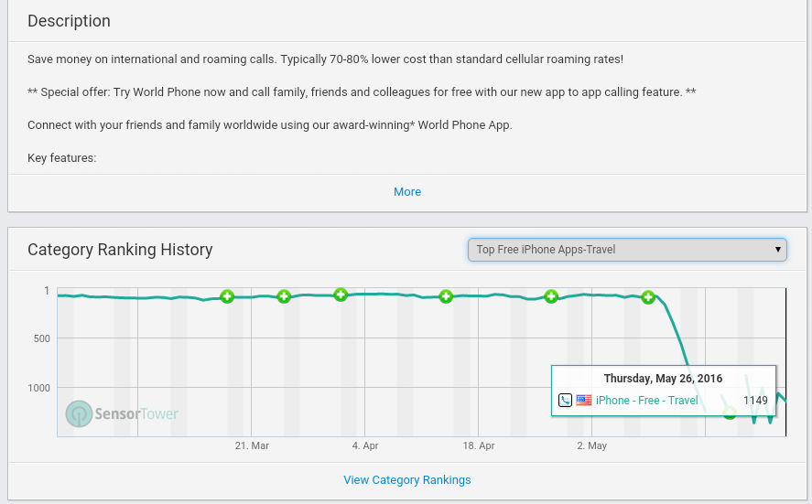Click the 18. Apr date label on axis
Viewport: 812px width, 504px height.
pos(478,446)
